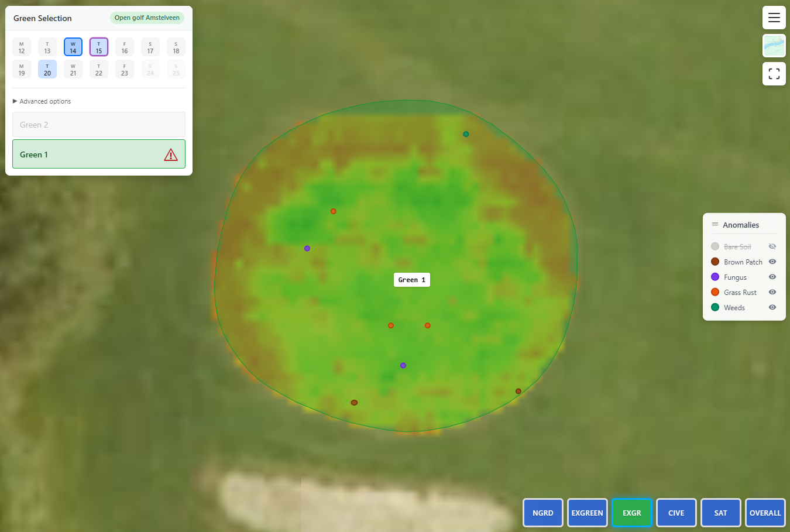
Task: Open the hamburger menu at top right
Action: click(x=774, y=18)
